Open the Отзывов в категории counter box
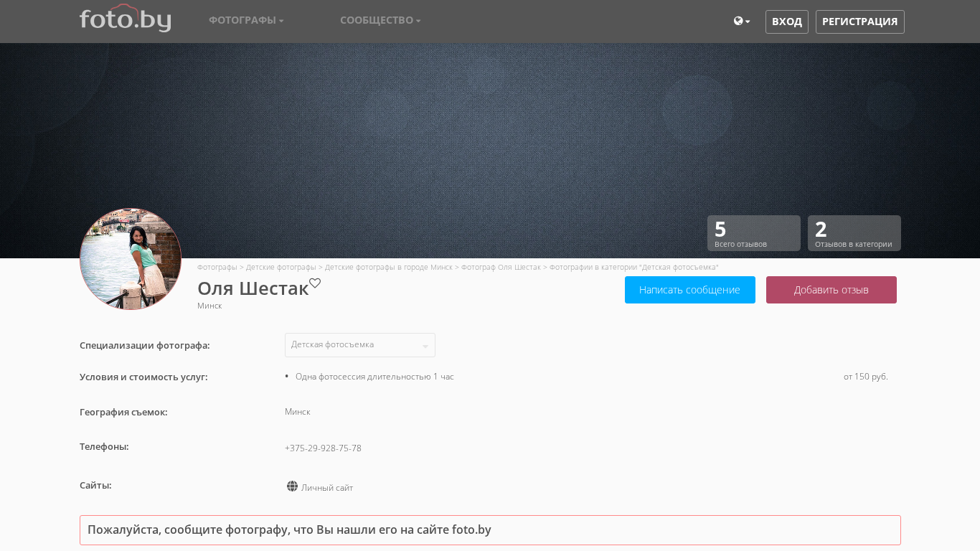Viewport: 980px width, 551px height. [854, 233]
